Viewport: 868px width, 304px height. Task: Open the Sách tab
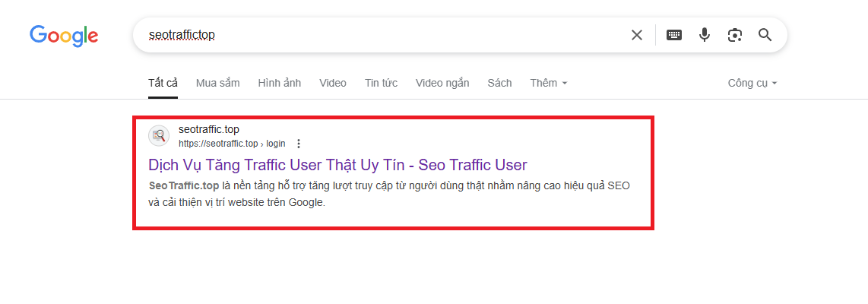click(x=499, y=83)
